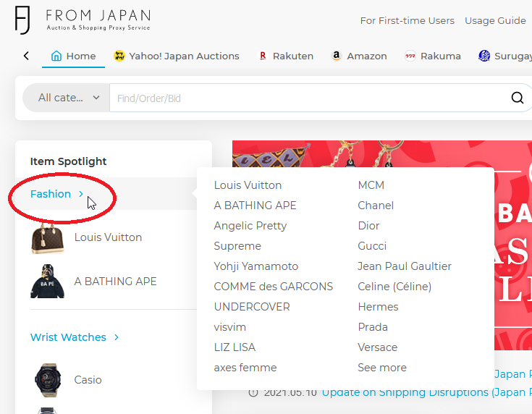
Task: Open the Yahoo! Japan Auctions tab
Action: pos(176,56)
